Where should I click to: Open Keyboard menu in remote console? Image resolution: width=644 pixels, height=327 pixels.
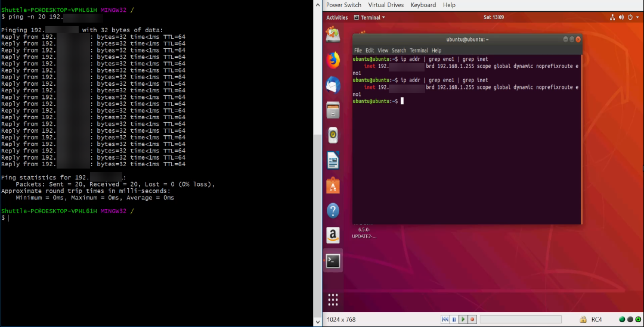click(x=423, y=5)
